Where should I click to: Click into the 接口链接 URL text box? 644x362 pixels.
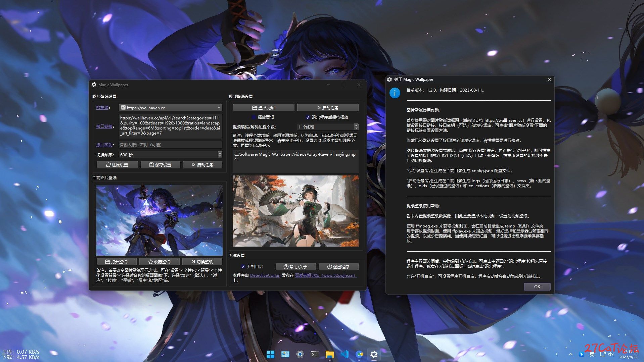[x=171, y=126]
